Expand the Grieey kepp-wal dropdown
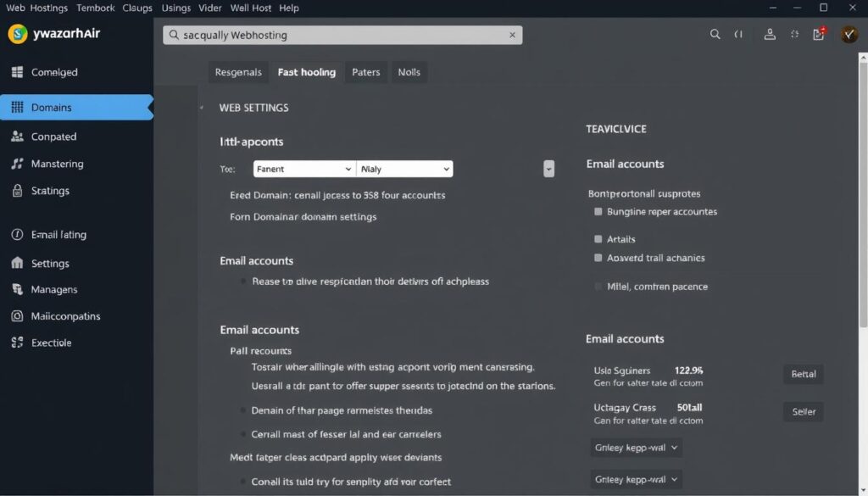The image size is (868, 496). 636,448
